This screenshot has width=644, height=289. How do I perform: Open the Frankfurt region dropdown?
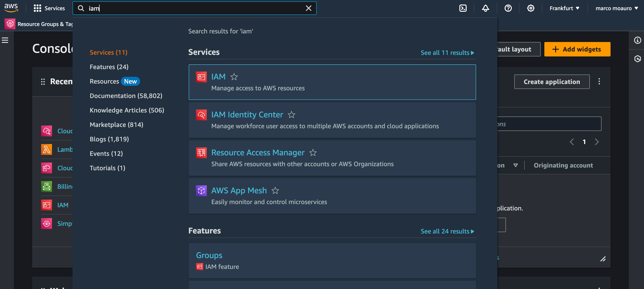[x=564, y=8]
